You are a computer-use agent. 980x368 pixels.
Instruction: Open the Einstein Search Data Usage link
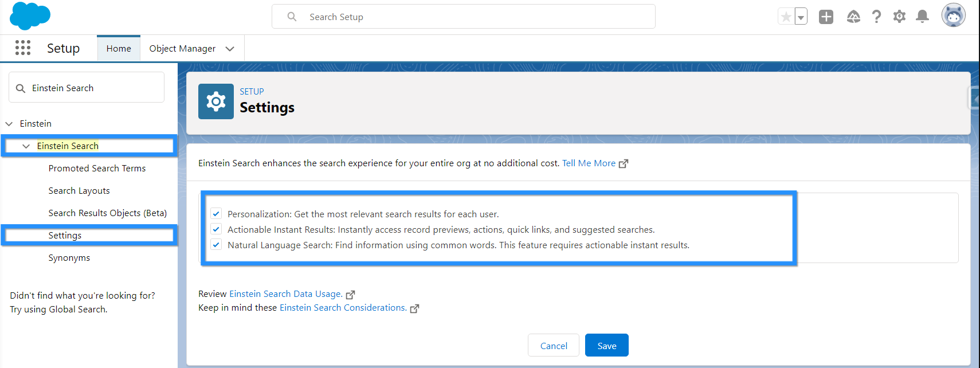285,294
